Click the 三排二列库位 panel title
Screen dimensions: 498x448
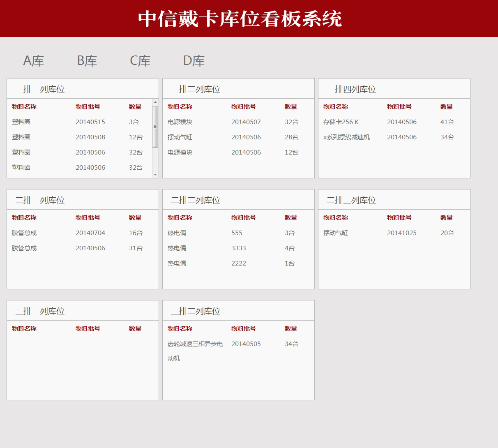[196, 311]
